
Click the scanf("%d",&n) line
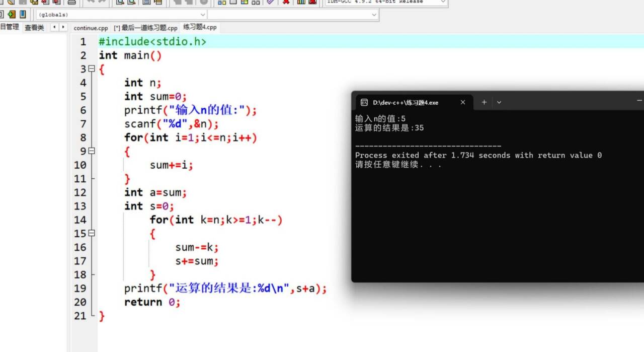(x=172, y=124)
